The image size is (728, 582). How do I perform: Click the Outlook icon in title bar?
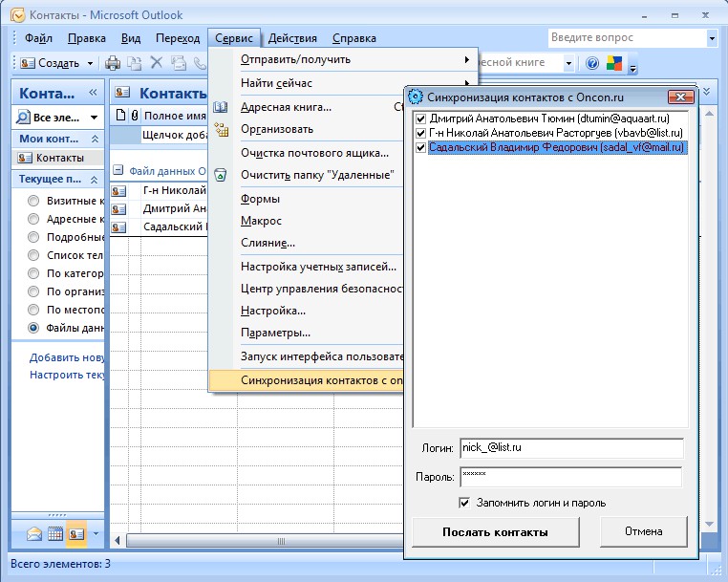(17, 15)
